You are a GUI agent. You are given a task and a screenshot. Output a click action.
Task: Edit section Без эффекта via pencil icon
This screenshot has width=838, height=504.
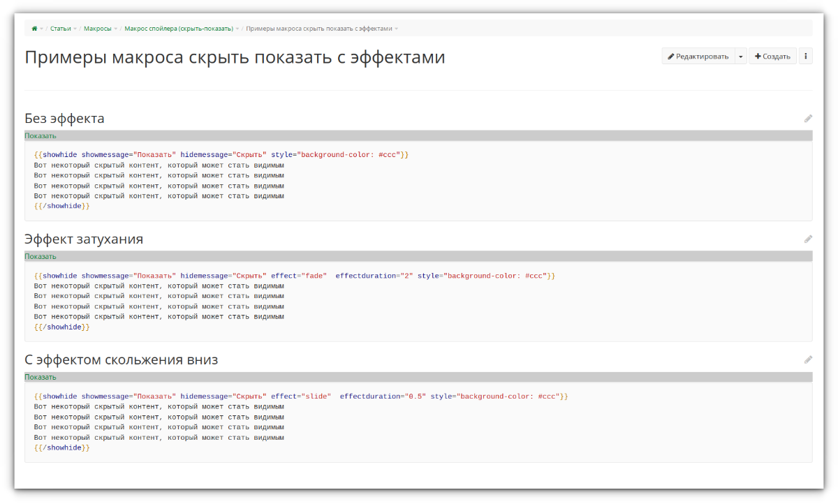point(808,119)
